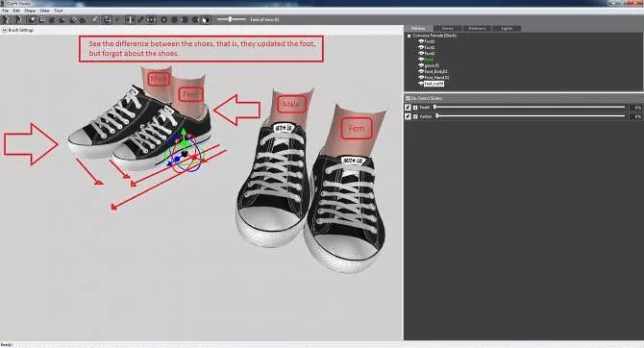Toggle the checkbox next to Ankles slider
This screenshot has height=348, width=644.
pos(415,116)
